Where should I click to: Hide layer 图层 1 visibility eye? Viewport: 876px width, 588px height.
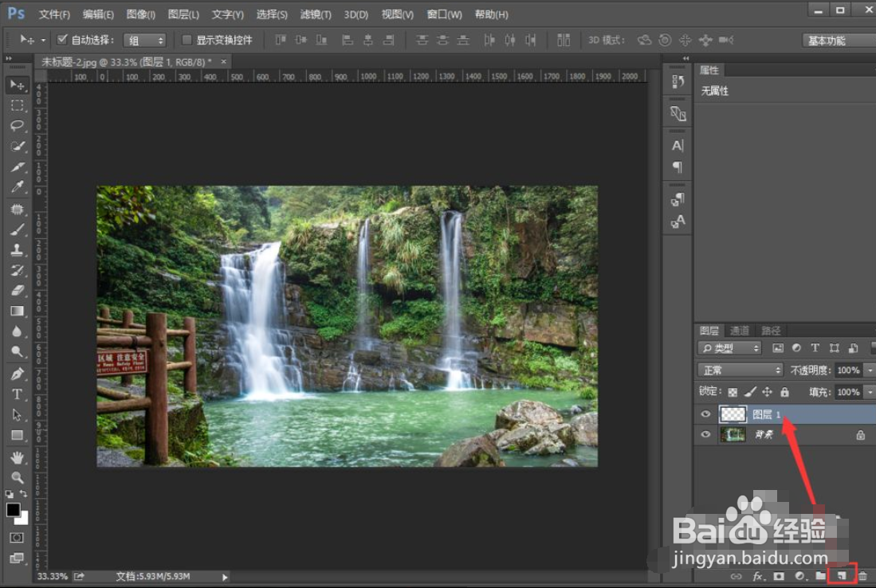tap(705, 414)
